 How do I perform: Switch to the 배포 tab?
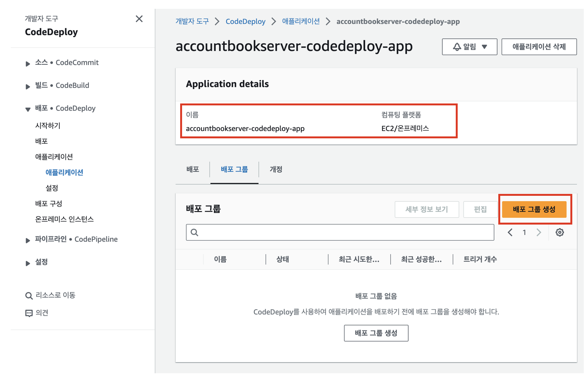(193, 169)
